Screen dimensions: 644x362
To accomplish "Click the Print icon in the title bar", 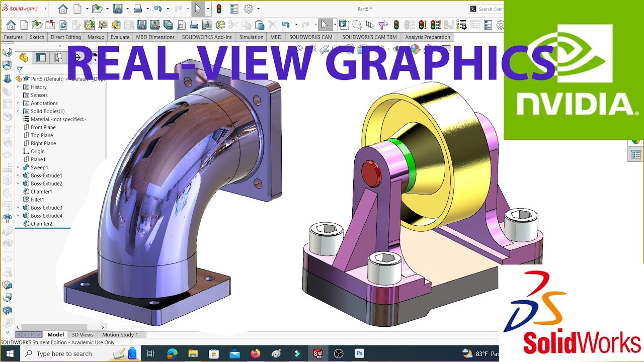I will pyautogui.click(x=137, y=9).
